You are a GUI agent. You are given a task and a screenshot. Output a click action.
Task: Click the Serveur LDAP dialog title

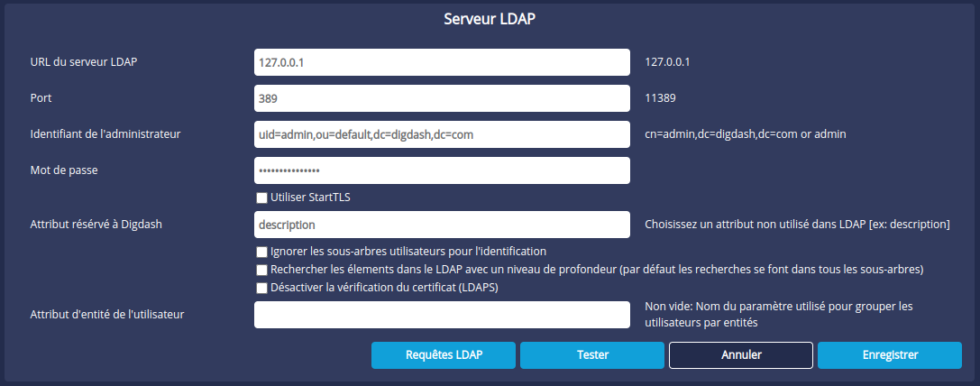tap(490, 19)
